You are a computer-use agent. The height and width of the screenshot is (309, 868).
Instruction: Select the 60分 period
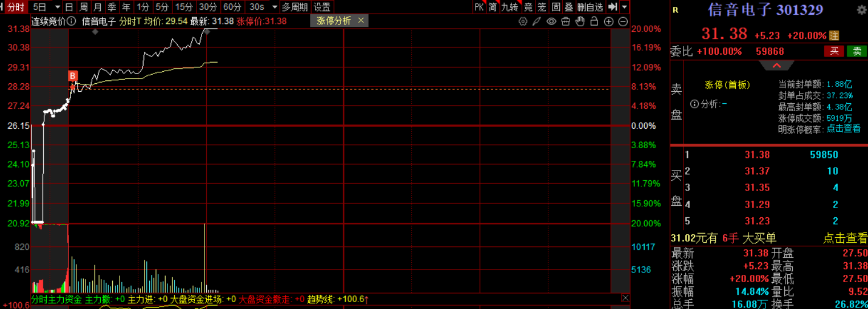pyautogui.click(x=232, y=7)
